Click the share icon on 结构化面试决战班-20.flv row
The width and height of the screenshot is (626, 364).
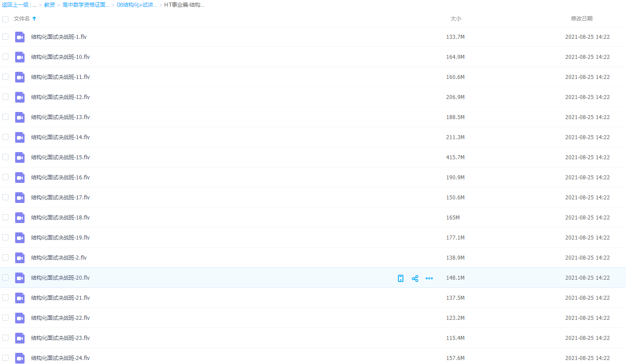(415, 278)
